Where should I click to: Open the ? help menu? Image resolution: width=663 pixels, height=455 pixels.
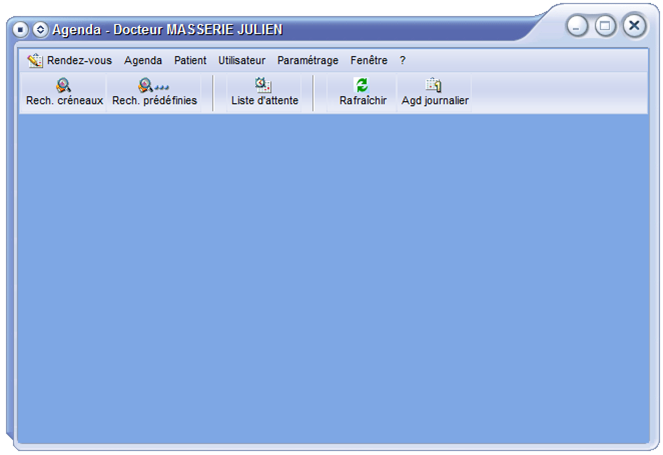tap(402, 60)
